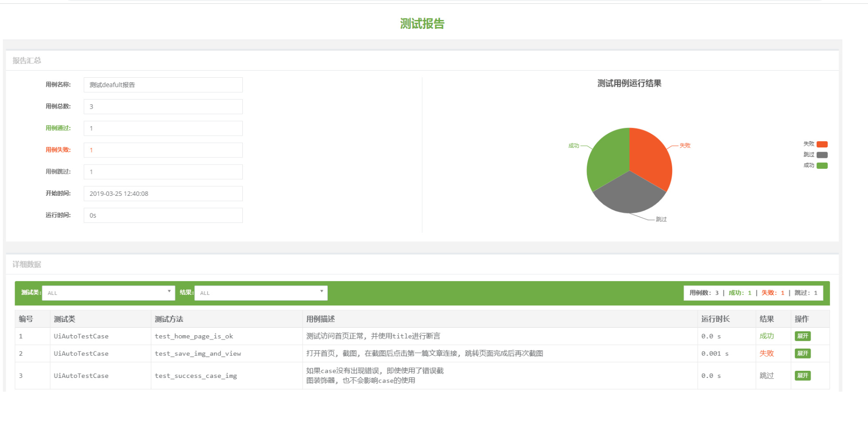Click the 跳过 result in row 3

pyautogui.click(x=766, y=376)
